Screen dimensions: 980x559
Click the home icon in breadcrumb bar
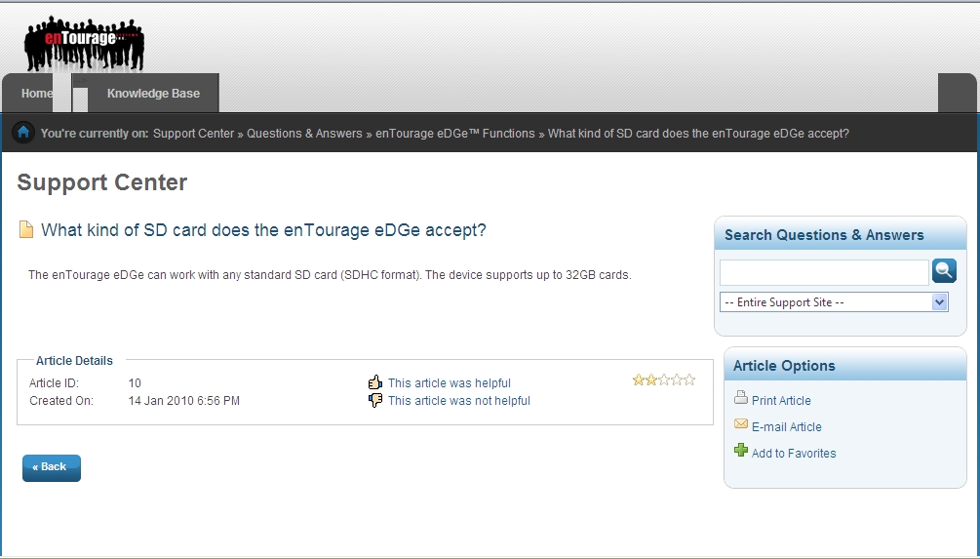(23, 133)
